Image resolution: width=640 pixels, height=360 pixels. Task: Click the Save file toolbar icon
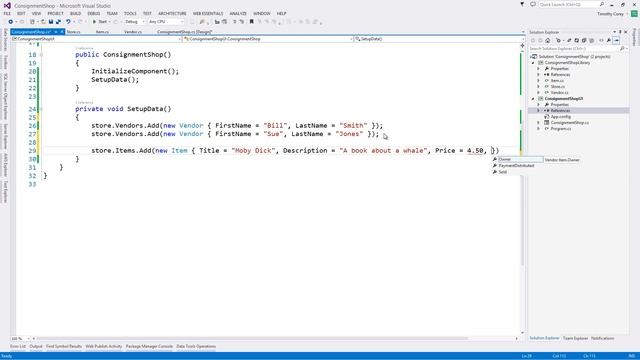point(51,22)
